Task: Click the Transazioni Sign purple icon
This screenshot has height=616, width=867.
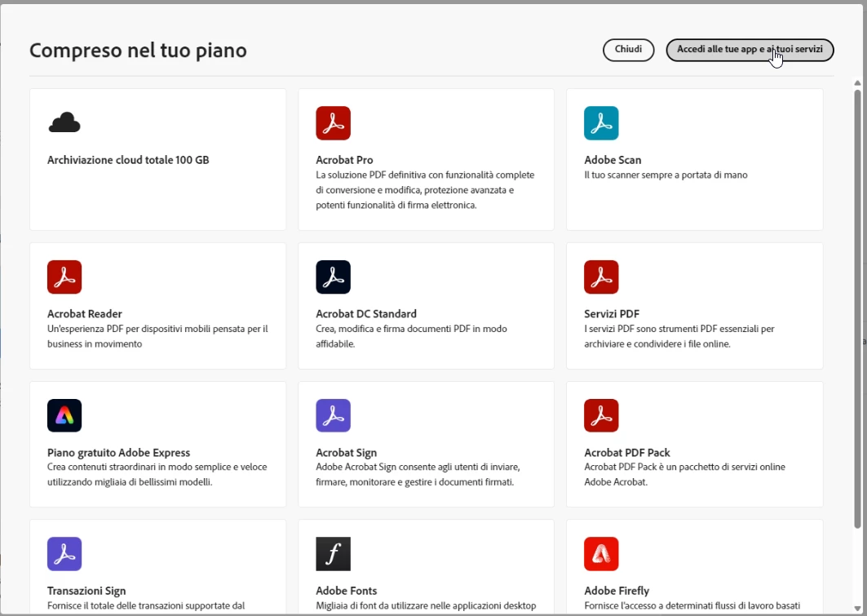Action: coord(64,553)
